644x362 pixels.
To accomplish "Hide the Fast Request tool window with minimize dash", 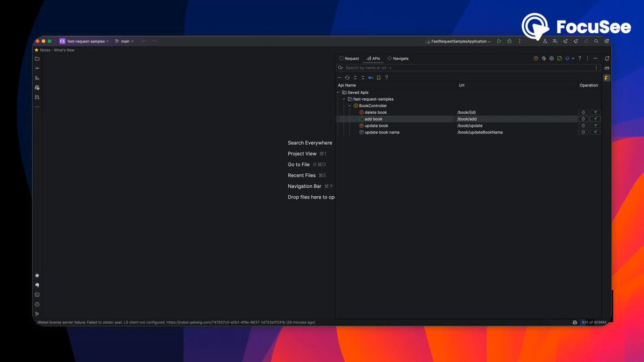I will pyautogui.click(x=595, y=58).
